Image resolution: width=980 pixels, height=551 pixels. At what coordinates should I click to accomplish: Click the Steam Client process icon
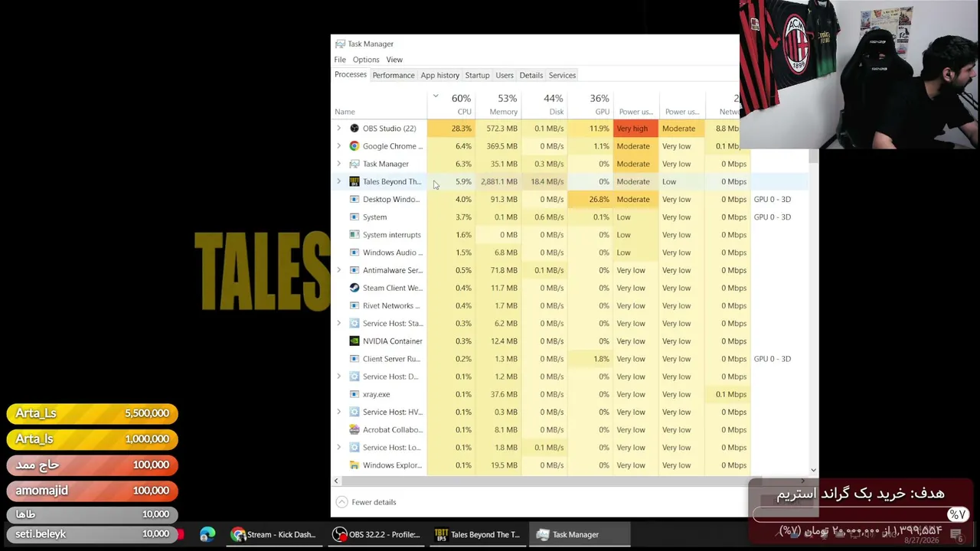(x=354, y=288)
